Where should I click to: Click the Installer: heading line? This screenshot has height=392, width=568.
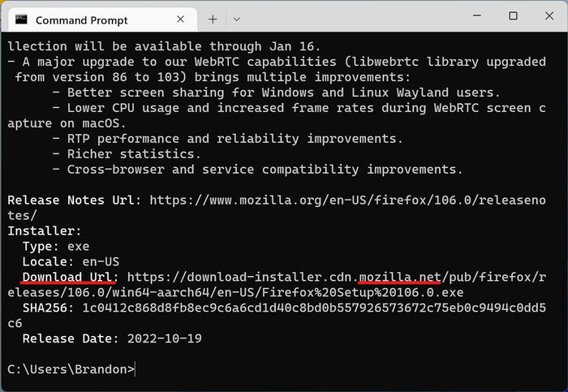[x=44, y=230]
